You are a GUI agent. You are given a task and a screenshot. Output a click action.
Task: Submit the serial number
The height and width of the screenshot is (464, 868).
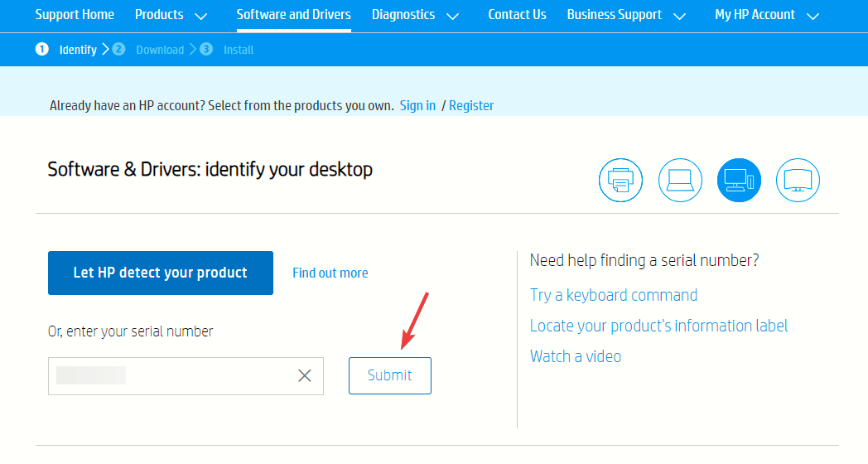(x=390, y=375)
